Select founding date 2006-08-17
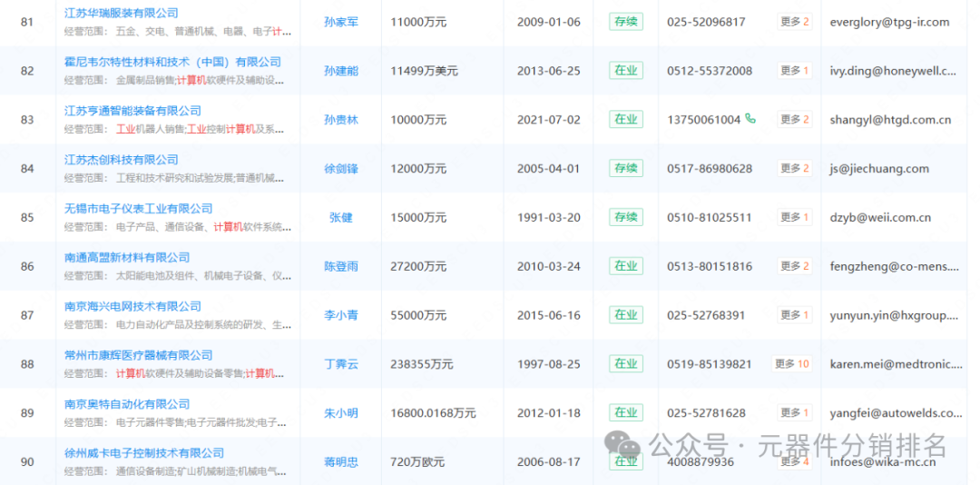Screen dimensions: 980x485 (549, 462)
